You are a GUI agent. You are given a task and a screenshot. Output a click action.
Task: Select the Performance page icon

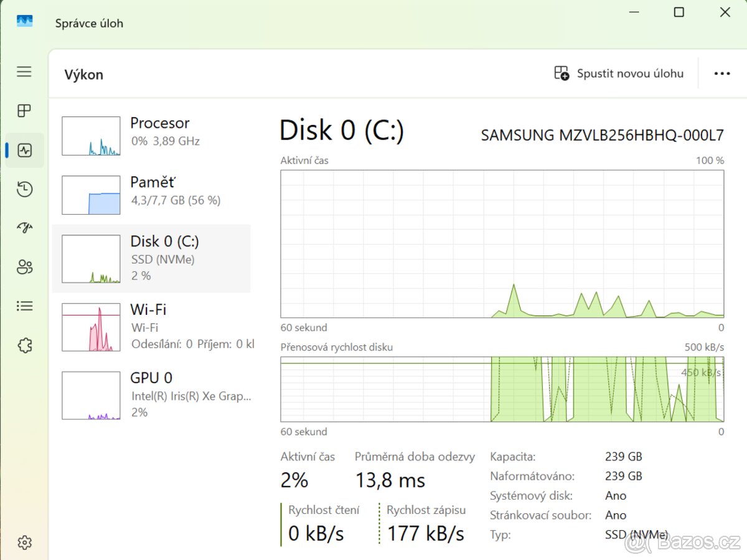click(x=25, y=150)
